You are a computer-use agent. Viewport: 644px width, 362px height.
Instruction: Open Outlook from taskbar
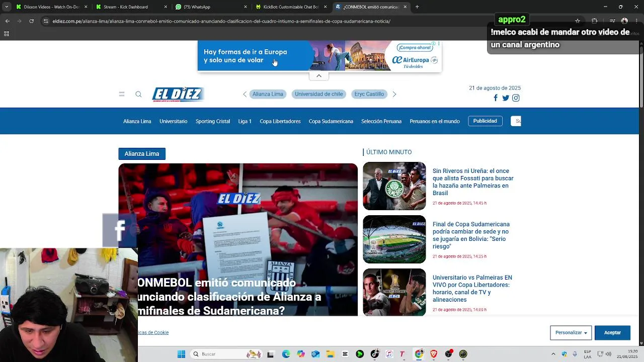coord(315,354)
